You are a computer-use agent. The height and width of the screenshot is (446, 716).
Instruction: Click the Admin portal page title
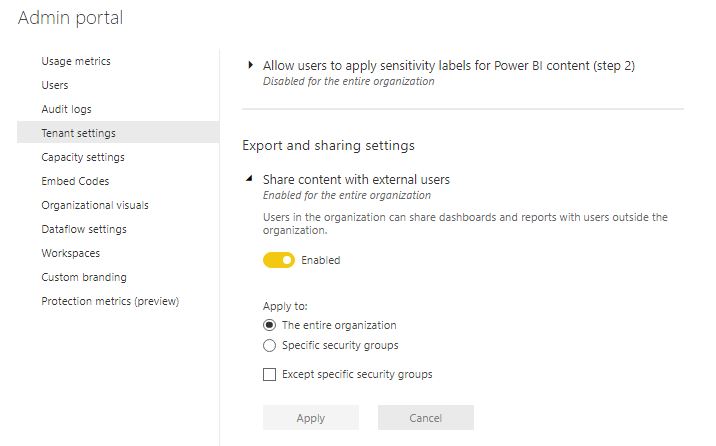[x=70, y=18]
